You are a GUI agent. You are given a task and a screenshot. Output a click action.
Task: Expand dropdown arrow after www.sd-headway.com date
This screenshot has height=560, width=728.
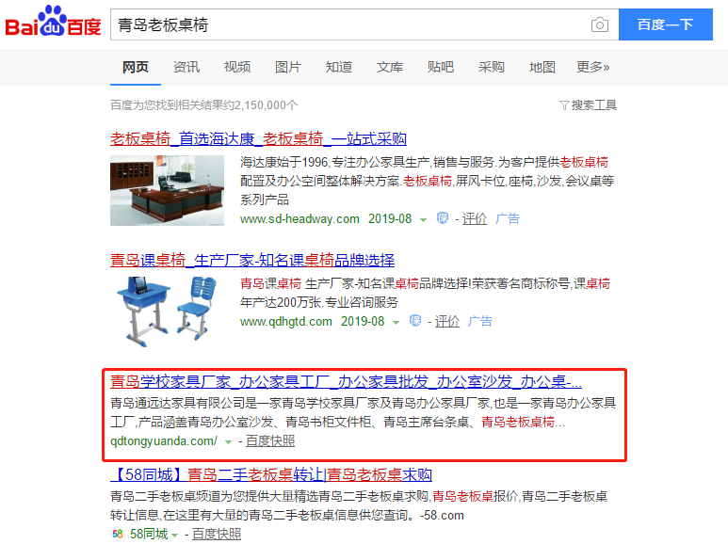pyautogui.click(x=423, y=220)
